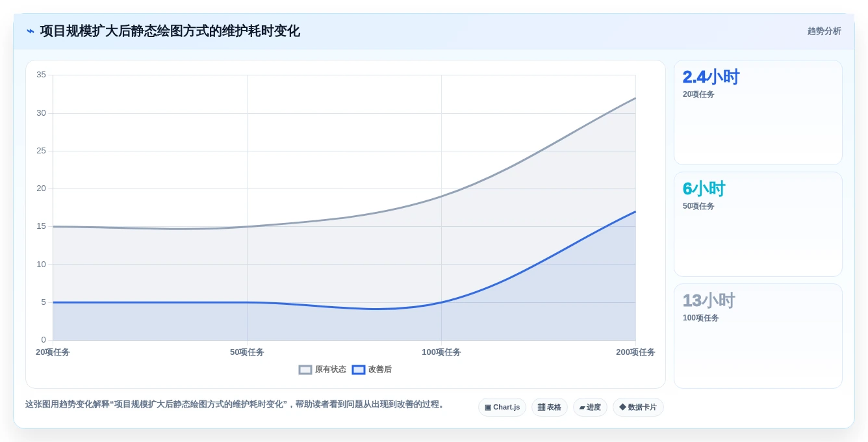
Task: Click the 20项任务 caption under 2.4小时
Action: pyautogui.click(x=698, y=94)
